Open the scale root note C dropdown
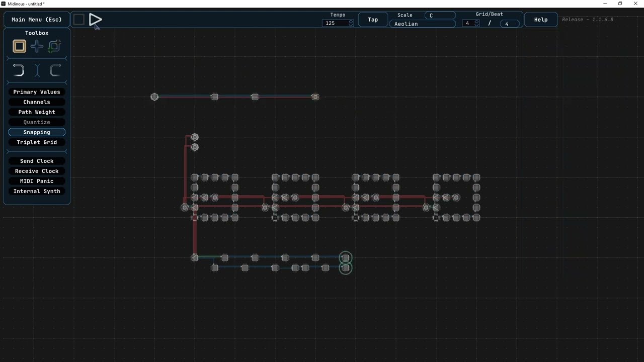Image resolution: width=644 pixels, height=362 pixels. [x=440, y=16]
